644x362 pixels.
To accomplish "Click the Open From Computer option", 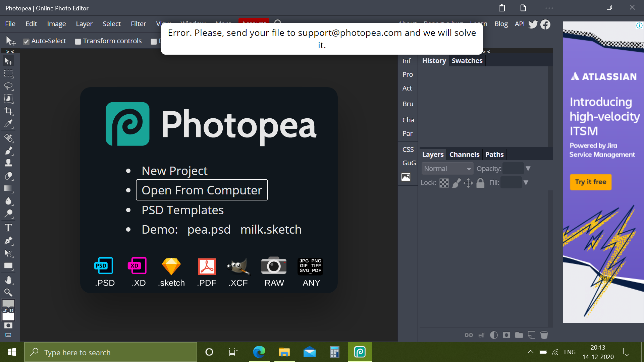I will coord(202,190).
